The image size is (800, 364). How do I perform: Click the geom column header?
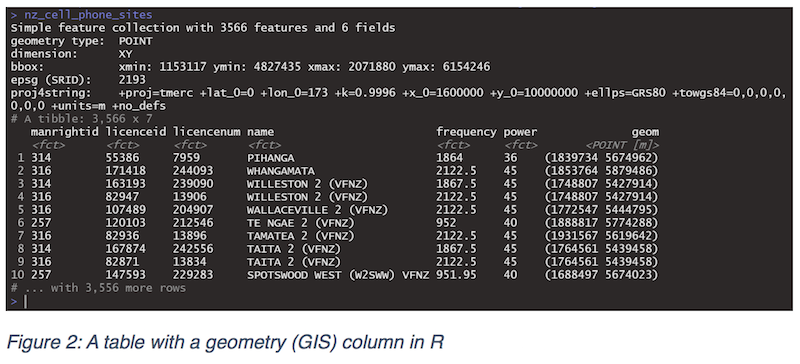click(x=645, y=133)
